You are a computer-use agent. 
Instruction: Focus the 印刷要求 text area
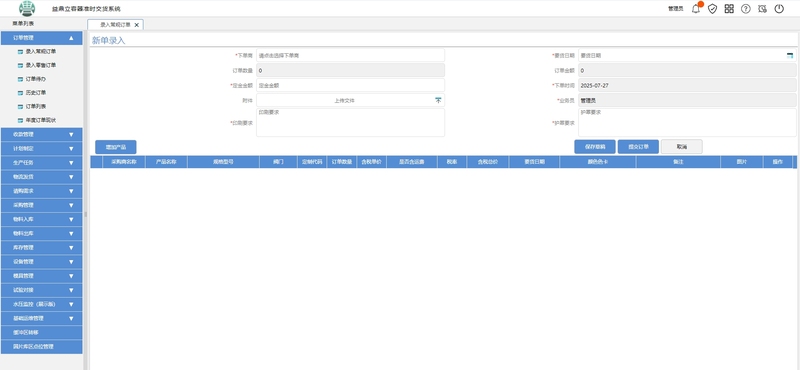(x=351, y=122)
